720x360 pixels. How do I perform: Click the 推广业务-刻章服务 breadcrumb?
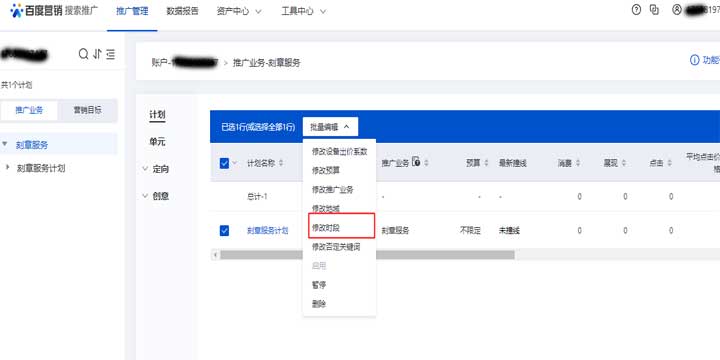267,62
